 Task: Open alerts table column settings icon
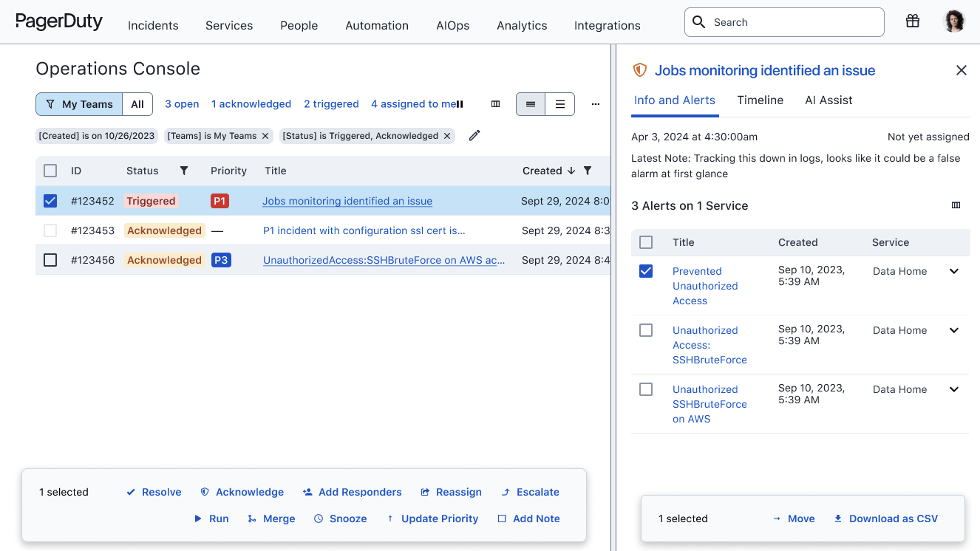(956, 205)
